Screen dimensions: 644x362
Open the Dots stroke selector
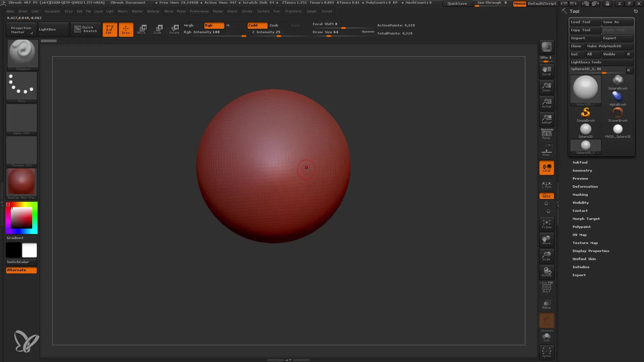(21, 87)
